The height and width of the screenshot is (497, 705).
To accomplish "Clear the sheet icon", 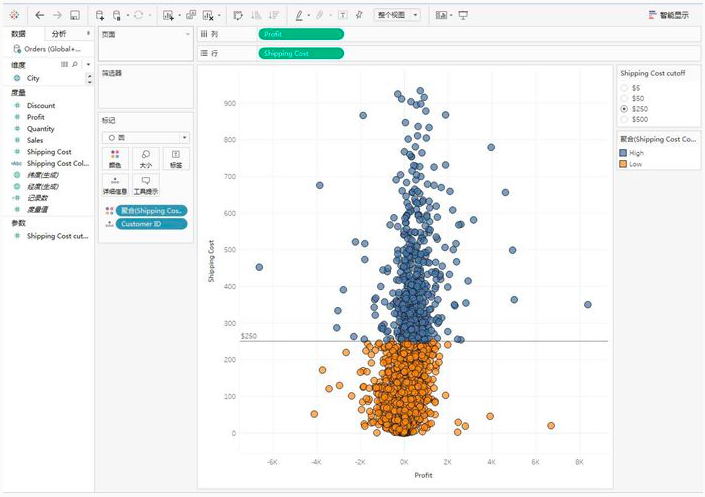I will pyautogui.click(x=208, y=15).
